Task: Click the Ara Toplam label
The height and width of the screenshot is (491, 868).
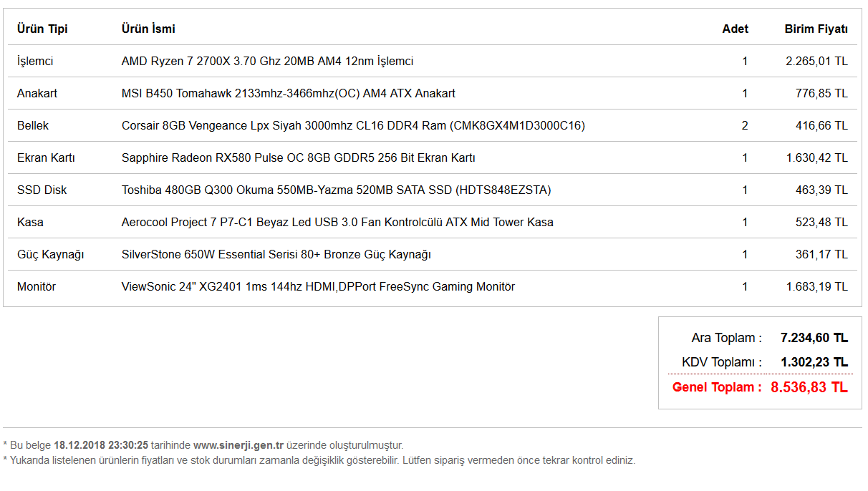Action: [727, 338]
